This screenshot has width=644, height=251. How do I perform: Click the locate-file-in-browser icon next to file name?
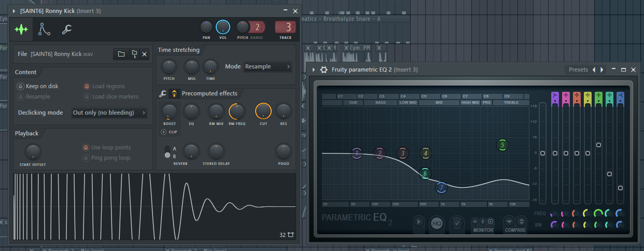coord(134,54)
